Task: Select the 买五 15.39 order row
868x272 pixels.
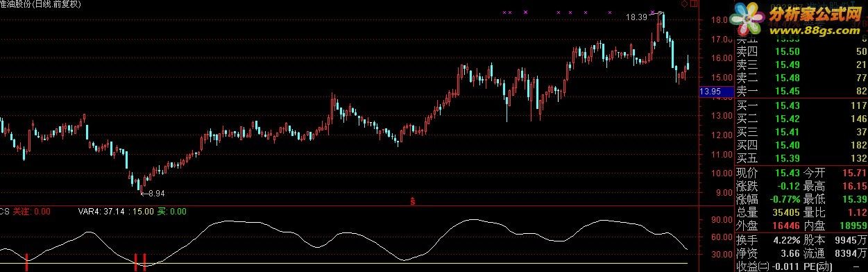Action: click(801, 158)
